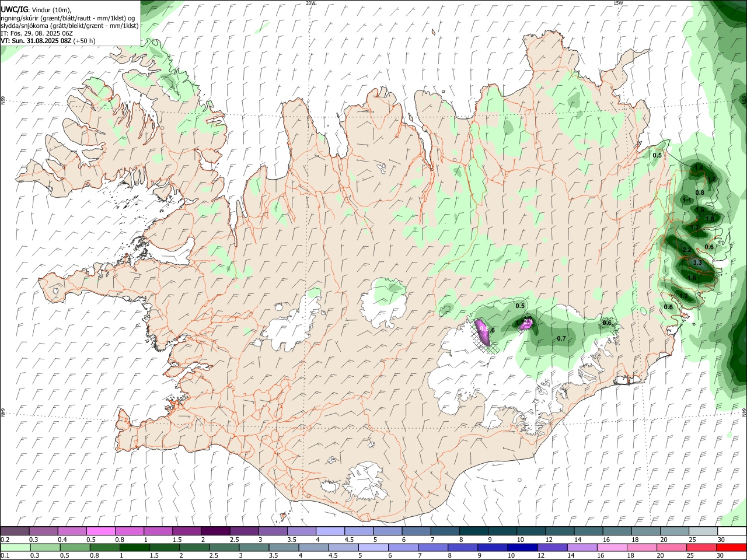Click the 20W longitude label at the top
The width and height of the screenshot is (747, 560).
point(311,3)
